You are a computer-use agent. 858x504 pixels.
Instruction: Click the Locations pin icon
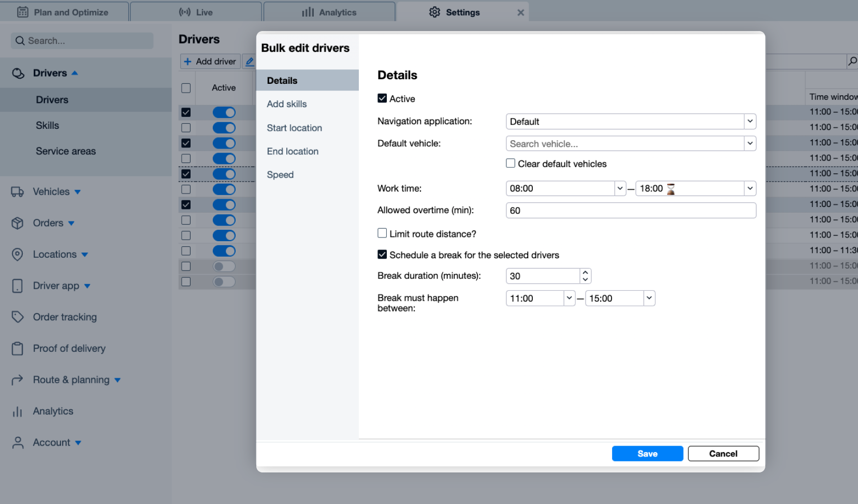[x=18, y=255]
